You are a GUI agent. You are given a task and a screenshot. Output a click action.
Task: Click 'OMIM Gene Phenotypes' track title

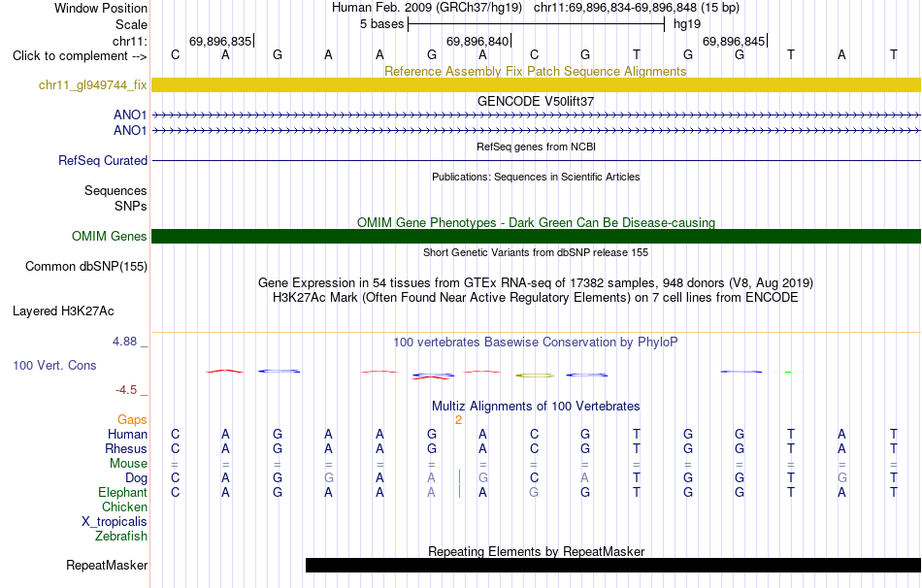[536, 223]
